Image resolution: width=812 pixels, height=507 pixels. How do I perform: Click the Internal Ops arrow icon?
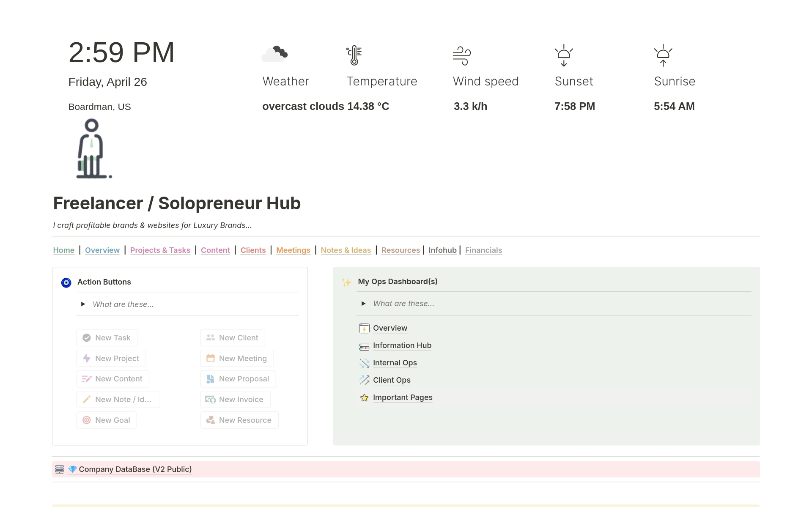(x=364, y=363)
